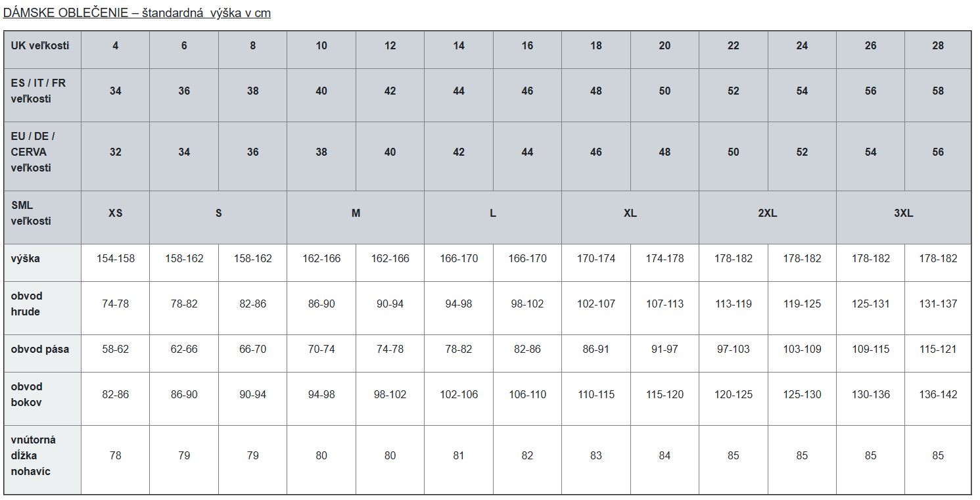980x500 pixels.
Task: Click the výška row label
Action: pyautogui.click(x=42, y=263)
